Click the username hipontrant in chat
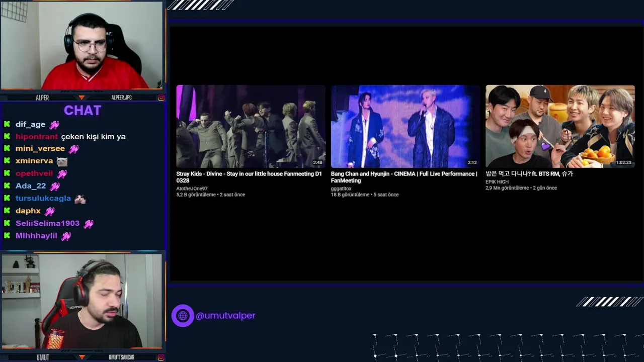The height and width of the screenshot is (362, 644). pyautogui.click(x=37, y=136)
